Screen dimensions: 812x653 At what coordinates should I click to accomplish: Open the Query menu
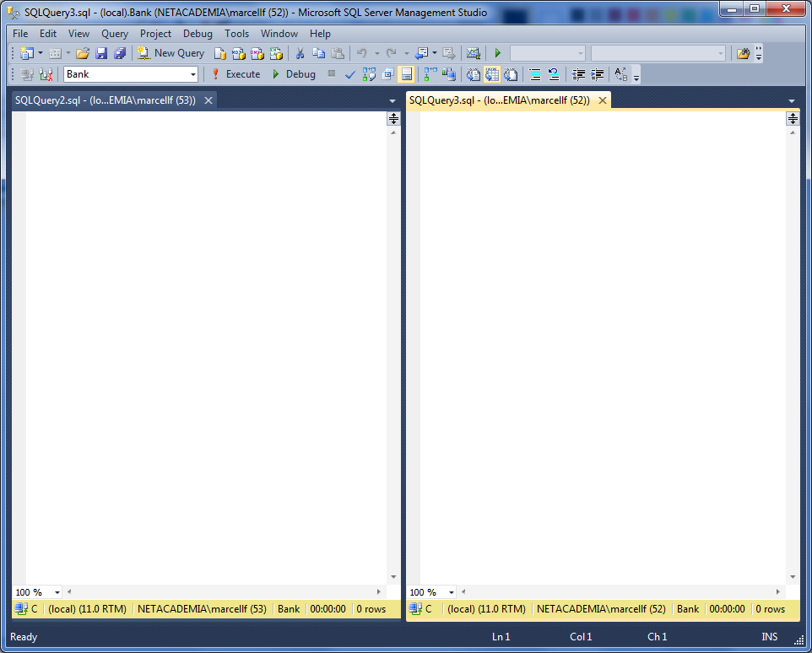tap(115, 34)
